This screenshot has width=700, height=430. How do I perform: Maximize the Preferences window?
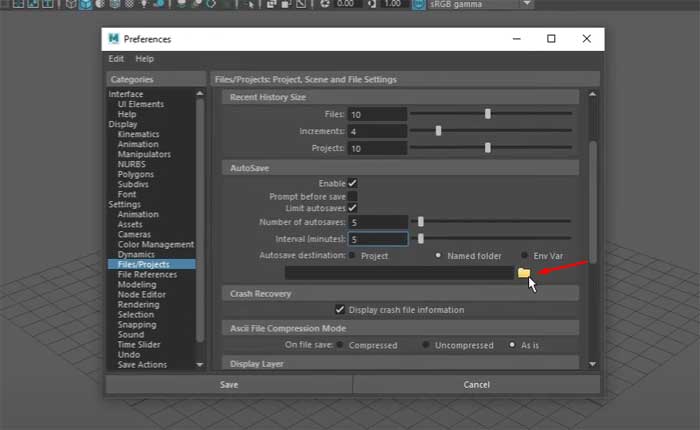(551, 39)
